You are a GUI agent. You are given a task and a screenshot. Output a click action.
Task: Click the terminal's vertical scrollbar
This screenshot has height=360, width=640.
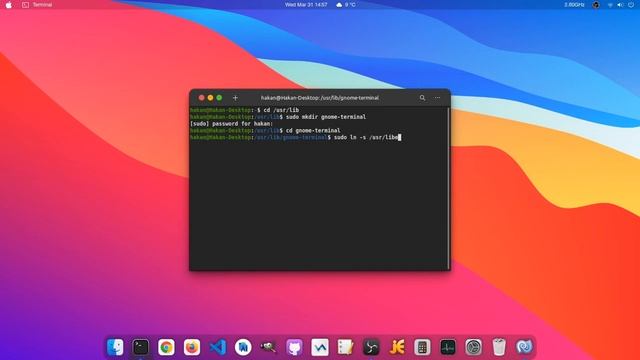pyautogui.click(x=448, y=188)
